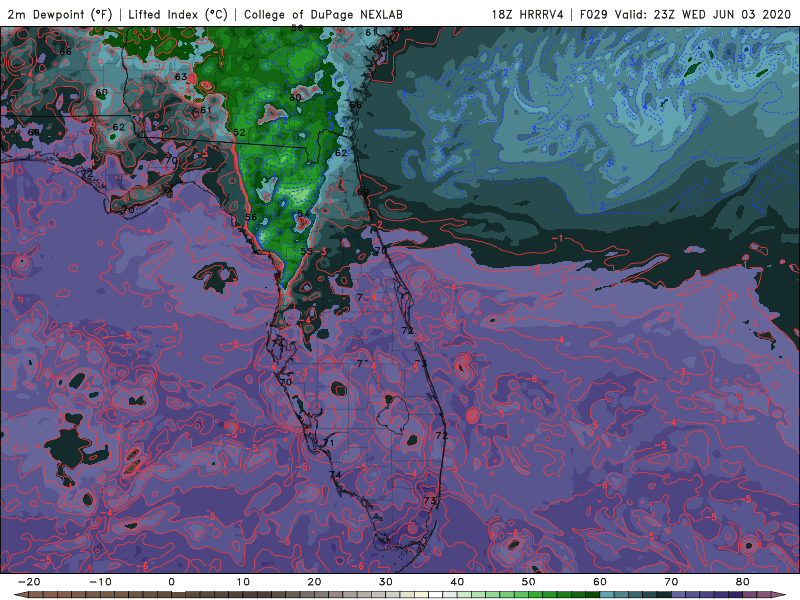Image resolution: width=800 pixels, height=600 pixels.
Task: Click the "18Z HRRRV4" model run label
Action: [x=528, y=14]
